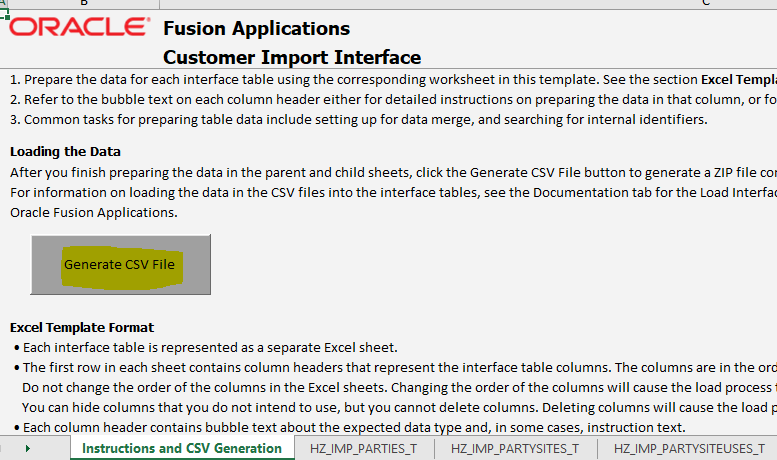Select the Customer Import Interface heading cell

tap(292, 57)
